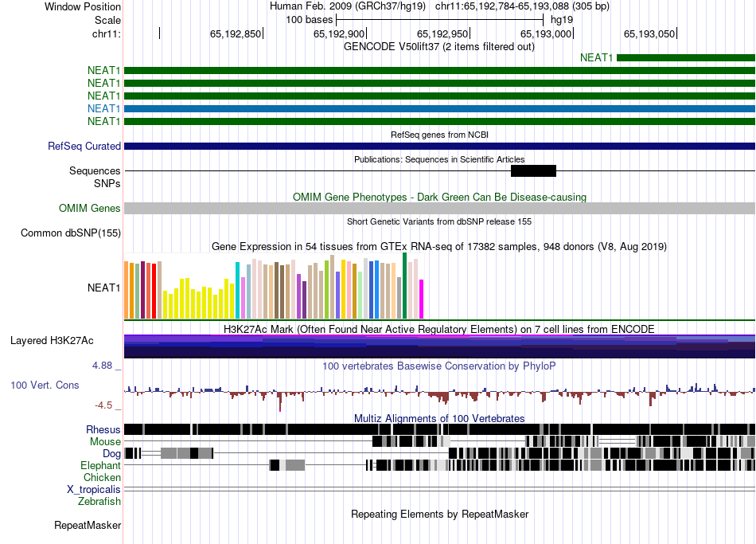Click the 4.88 conservation axis value
The image size is (756, 544).
coord(102,366)
